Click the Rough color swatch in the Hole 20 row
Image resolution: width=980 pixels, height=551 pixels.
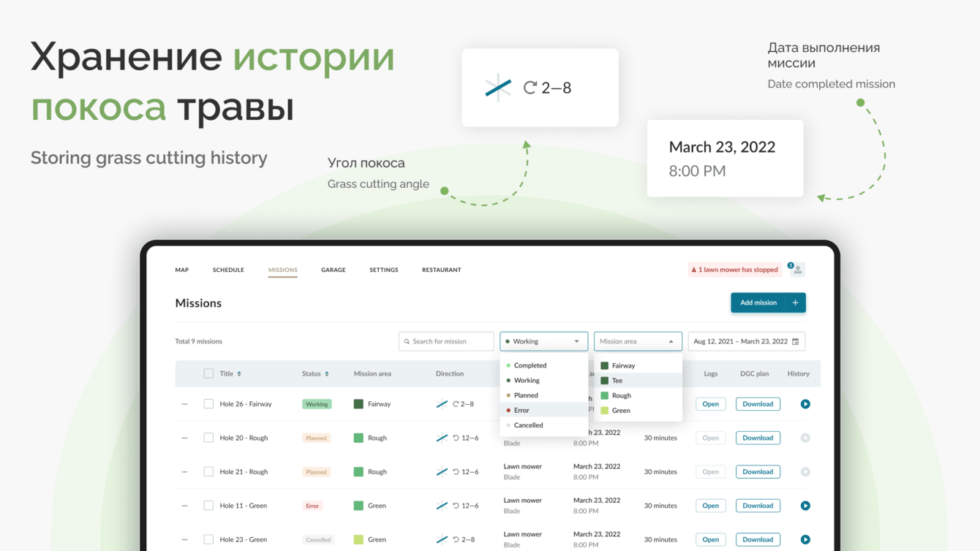[x=358, y=438]
